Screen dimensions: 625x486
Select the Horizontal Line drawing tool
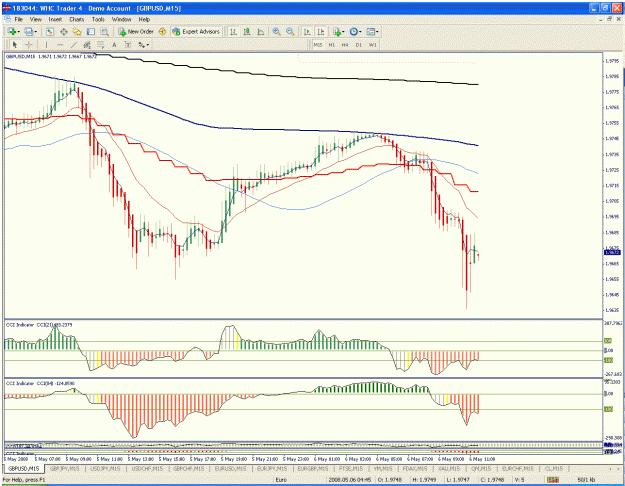point(60,45)
